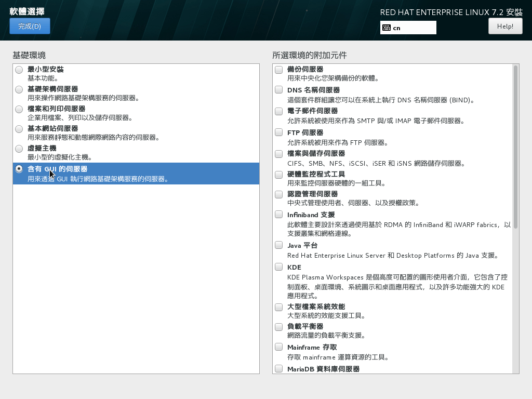Enable FTP 伺服器 add-on
The height and width of the screenshot is (399, 532).
click(279, 133)
